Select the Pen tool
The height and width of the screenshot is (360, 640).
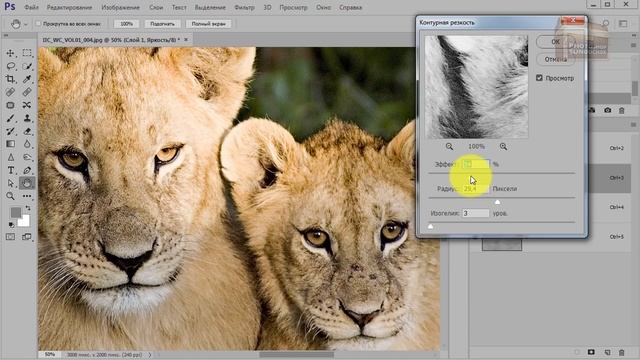[27, 170]
